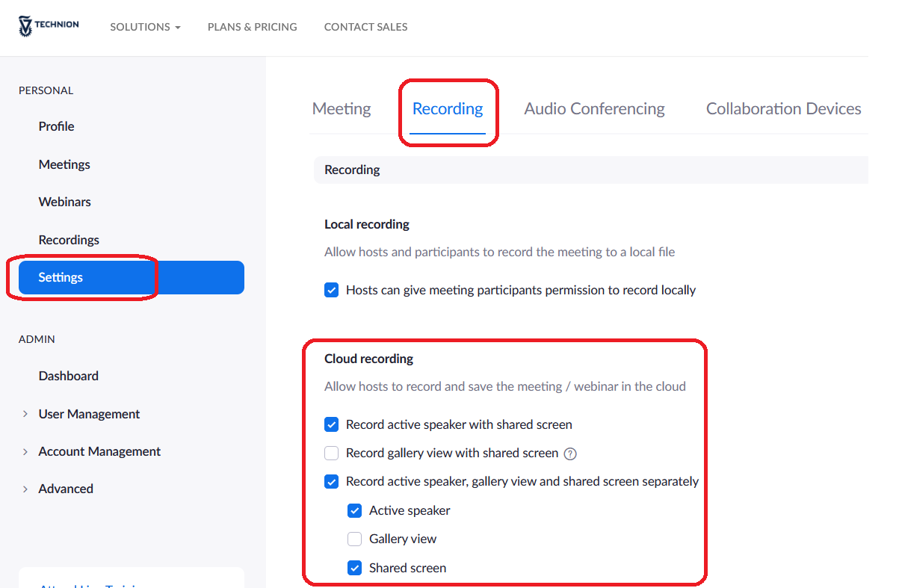899x588 pixels.
Task: Expand the Advanced admin section
Action: (x=66, y=489)
